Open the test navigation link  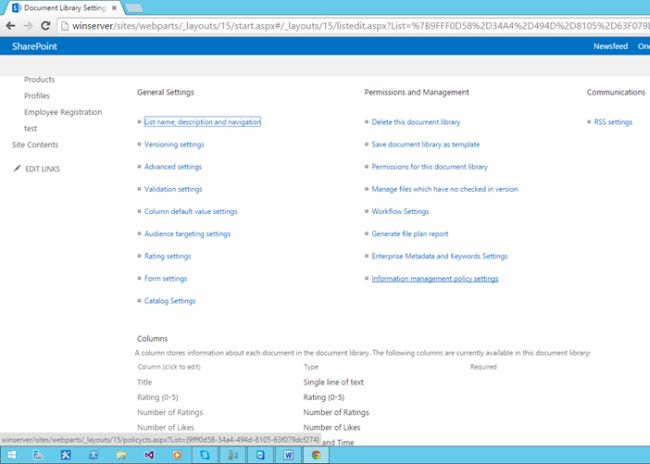30,129
